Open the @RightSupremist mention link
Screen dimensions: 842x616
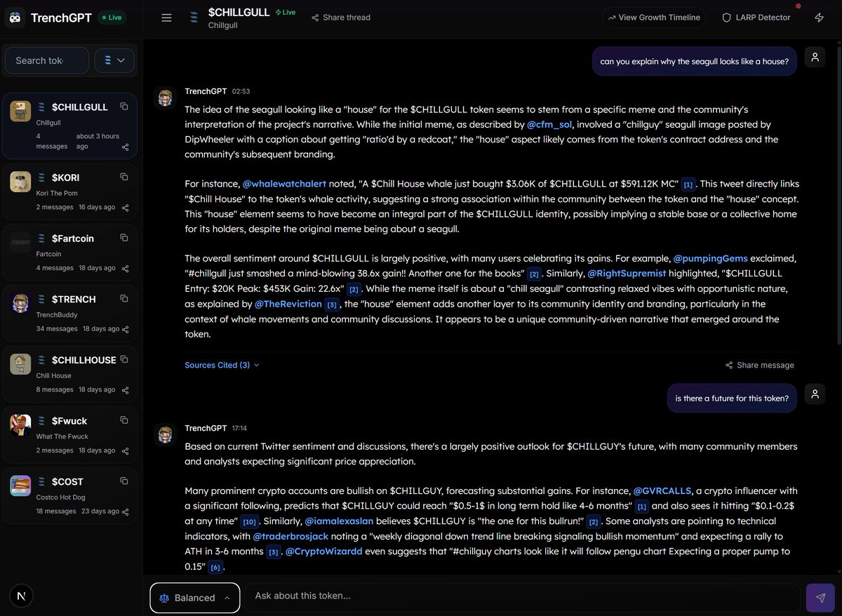(x=627, y=273)
